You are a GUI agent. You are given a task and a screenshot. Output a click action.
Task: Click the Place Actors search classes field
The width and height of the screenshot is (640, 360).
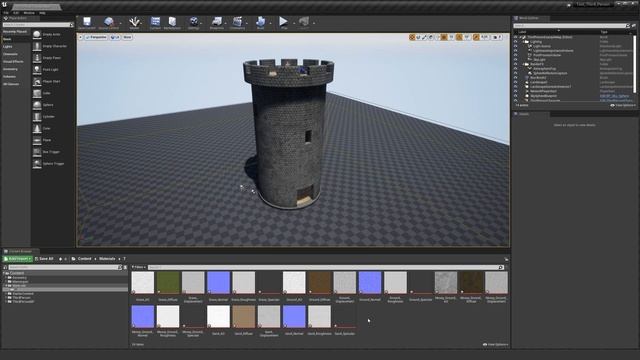tap(38, 25)
